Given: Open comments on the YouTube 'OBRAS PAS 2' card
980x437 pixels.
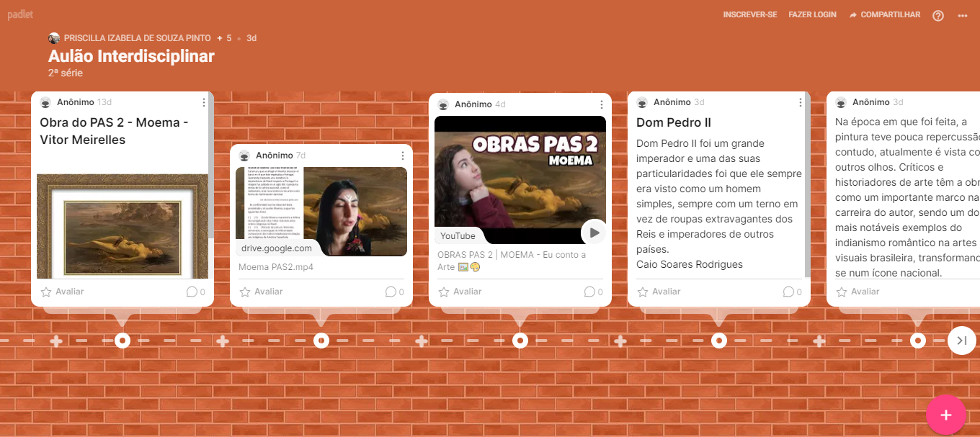Looking at the screenshot, I should tap(593, 292).
